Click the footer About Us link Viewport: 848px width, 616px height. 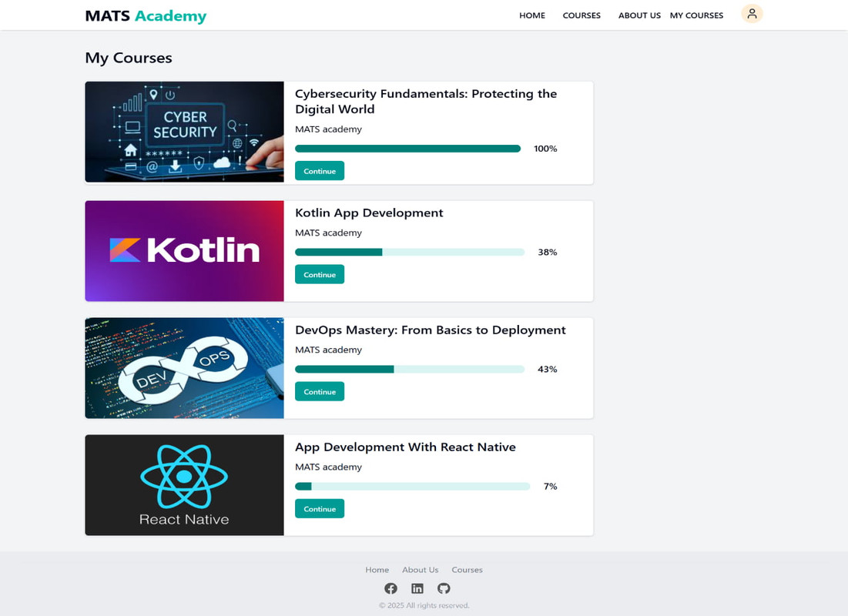coord(421,570)
